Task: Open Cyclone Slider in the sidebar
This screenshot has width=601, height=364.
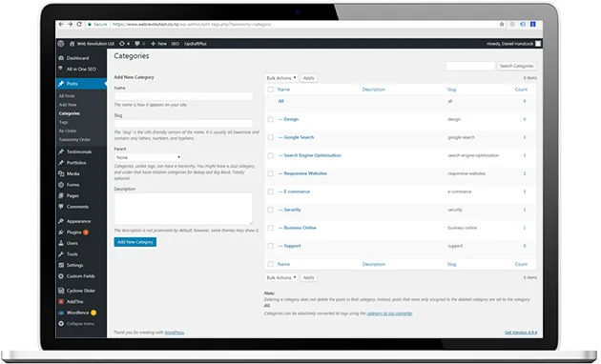Action: (81, 291)
